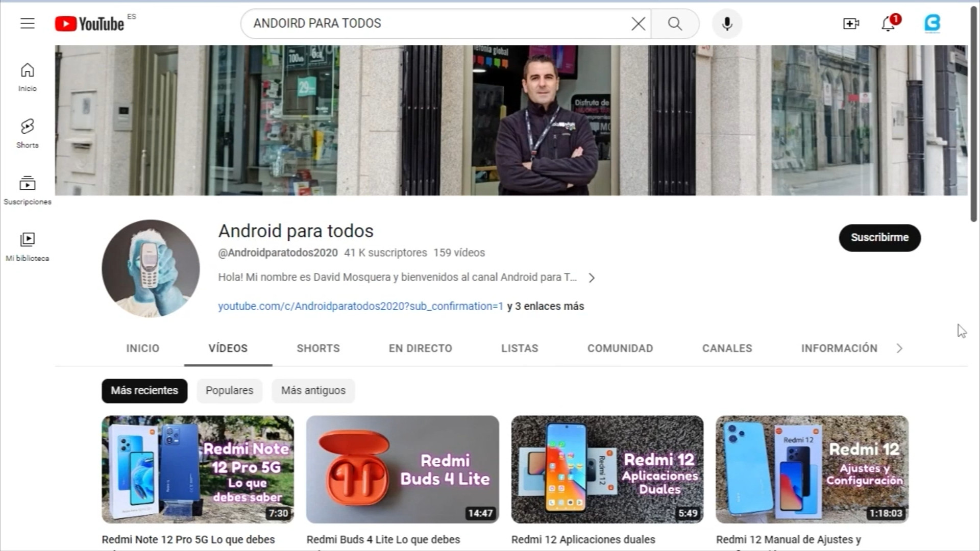Click the 'Android para todos' channel name
This screenshot has height=551, width=980.
(296, 231)
